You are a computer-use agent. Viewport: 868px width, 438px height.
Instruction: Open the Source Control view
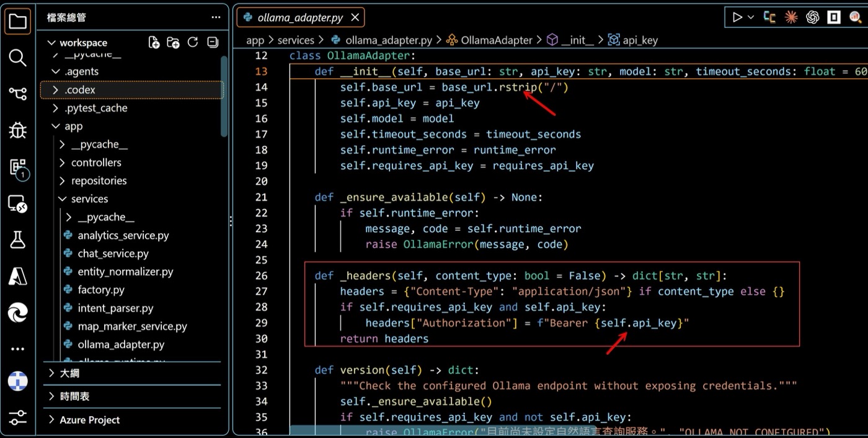[x=17, y=94]
